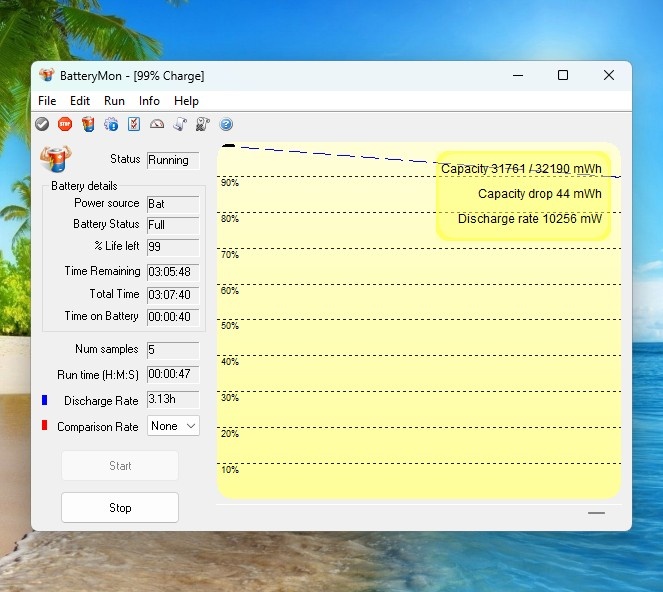Open the Run menu

pyautogui.click(x=114, y=101)
